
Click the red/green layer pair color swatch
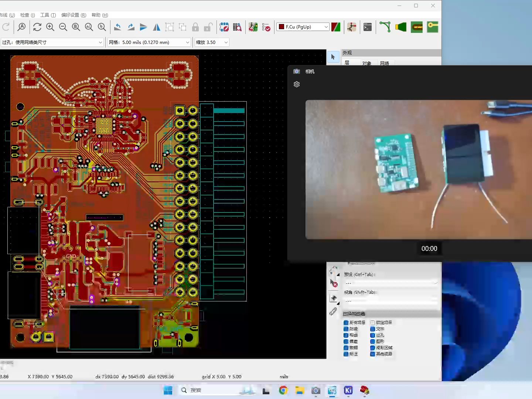pos(336,27)
